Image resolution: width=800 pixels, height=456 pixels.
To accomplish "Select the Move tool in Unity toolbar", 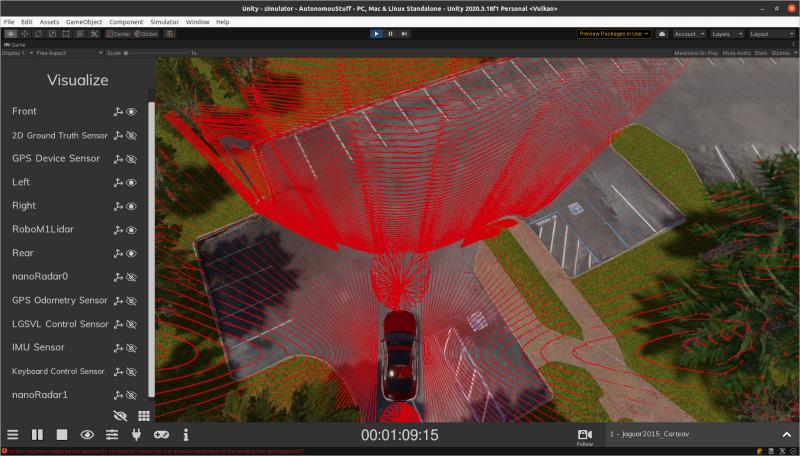I will [x=24, y=34].
